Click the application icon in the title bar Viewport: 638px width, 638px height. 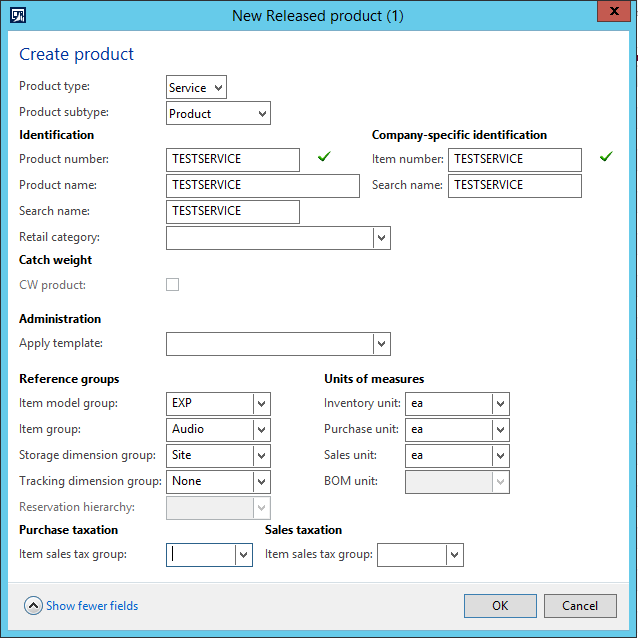pos(17,15)
